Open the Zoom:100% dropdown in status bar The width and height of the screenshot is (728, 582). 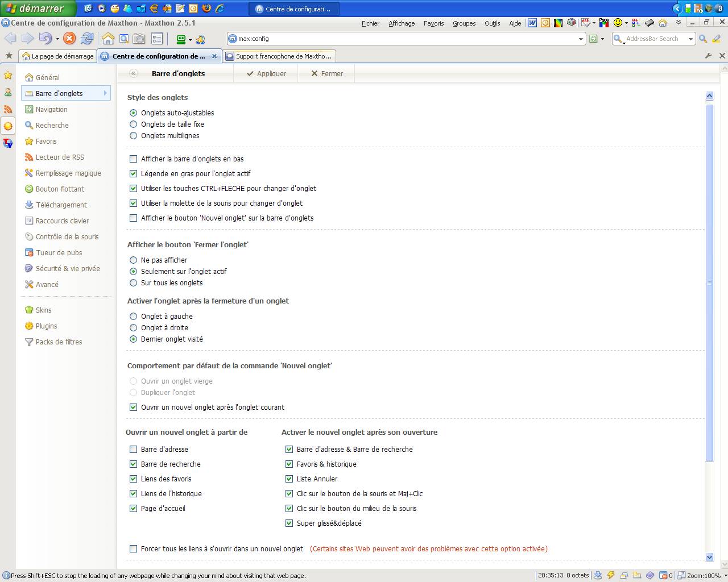[x=725, y=575]
